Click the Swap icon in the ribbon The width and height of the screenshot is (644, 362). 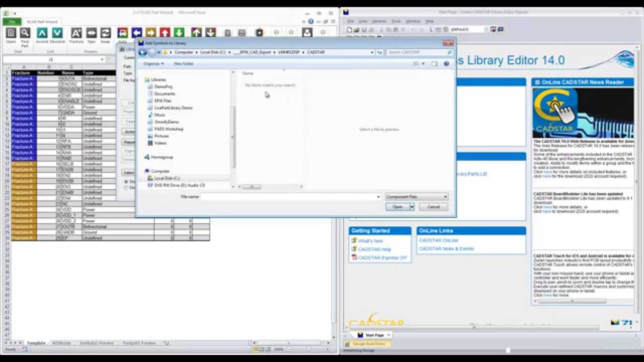coord(105,33)
